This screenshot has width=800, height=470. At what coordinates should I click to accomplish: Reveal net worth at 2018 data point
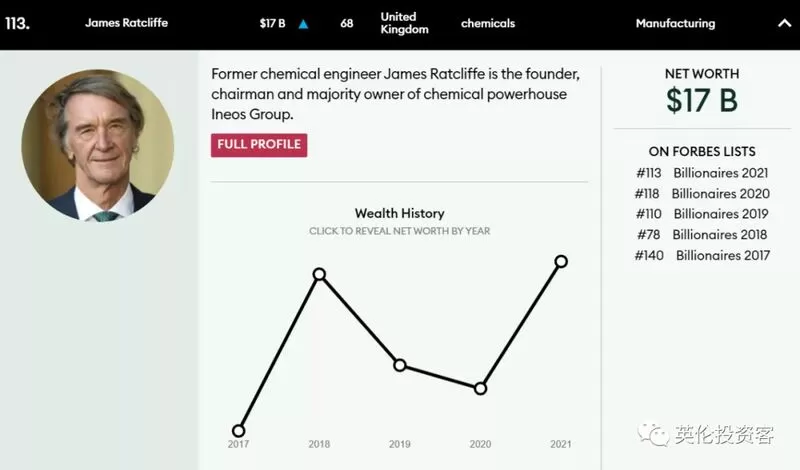(x=319, y=275)
